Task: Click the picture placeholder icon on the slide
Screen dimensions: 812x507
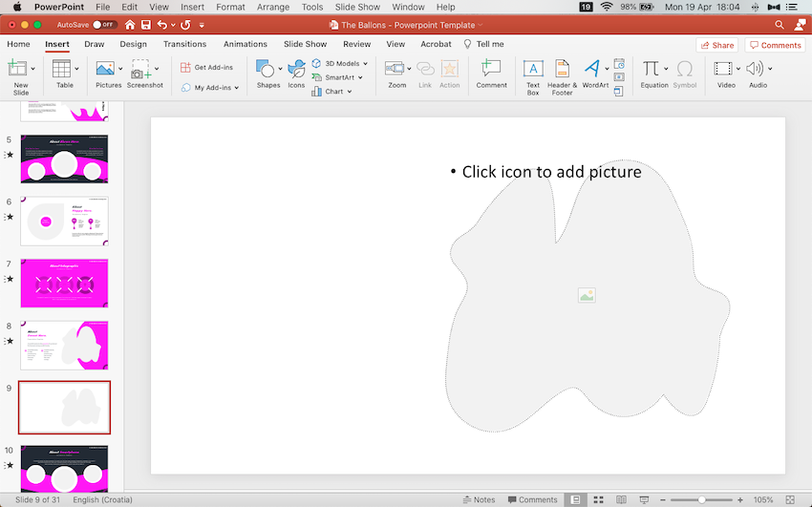Action: pos(587,296)
